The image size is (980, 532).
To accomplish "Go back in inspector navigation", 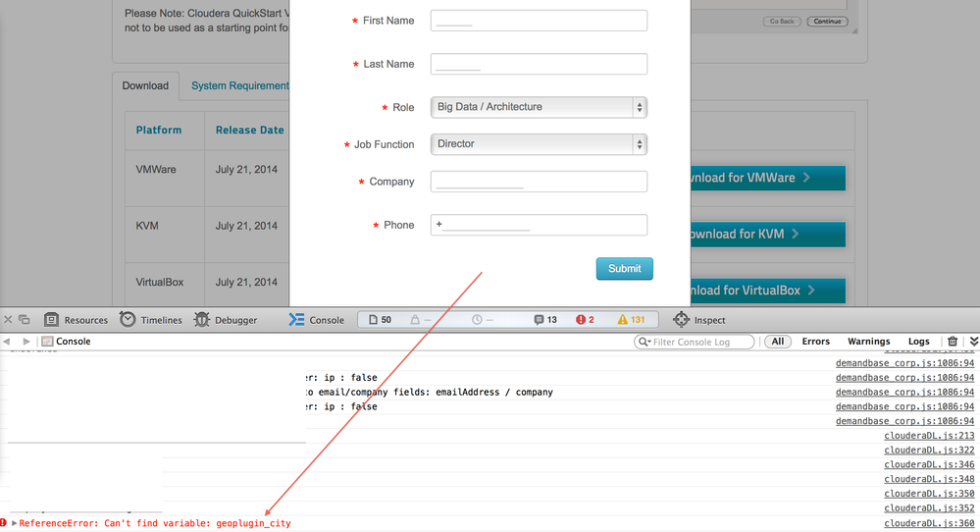I will (x=7, y=342).
